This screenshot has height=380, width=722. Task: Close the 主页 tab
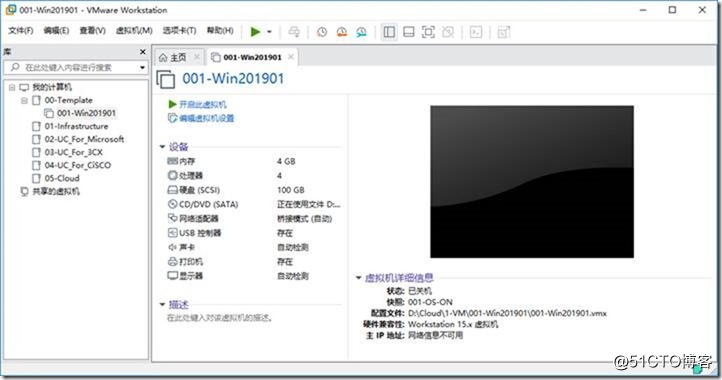197,57
